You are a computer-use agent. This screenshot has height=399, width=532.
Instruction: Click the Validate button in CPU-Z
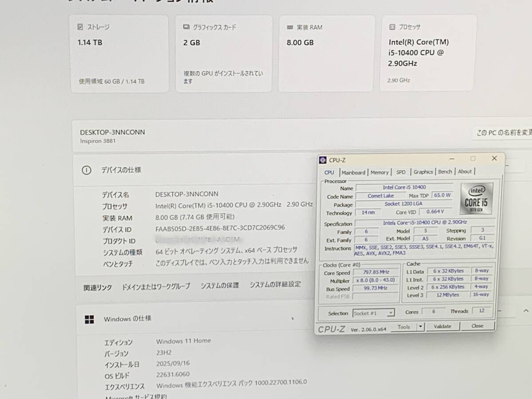[x=442, y=326]
